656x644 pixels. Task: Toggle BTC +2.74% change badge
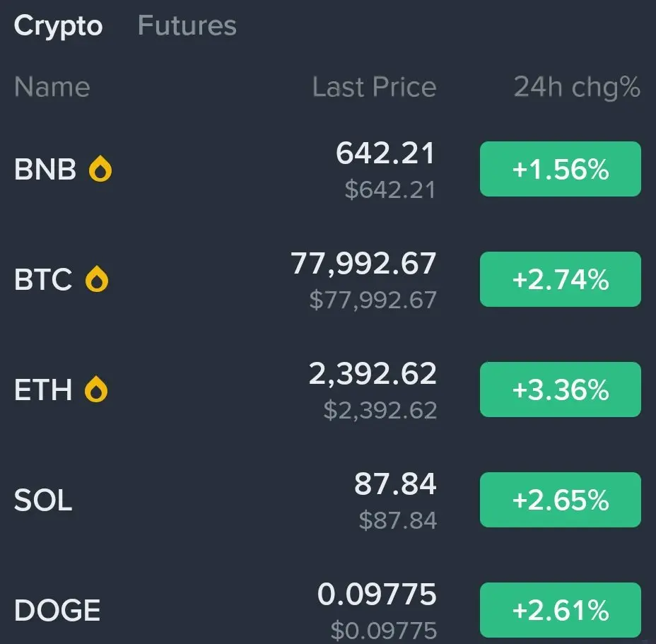(x=560, y=279)
